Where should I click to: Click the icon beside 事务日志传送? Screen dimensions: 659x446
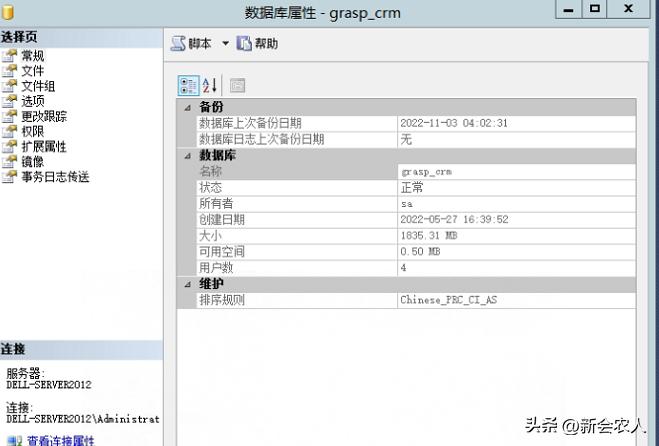9,177
